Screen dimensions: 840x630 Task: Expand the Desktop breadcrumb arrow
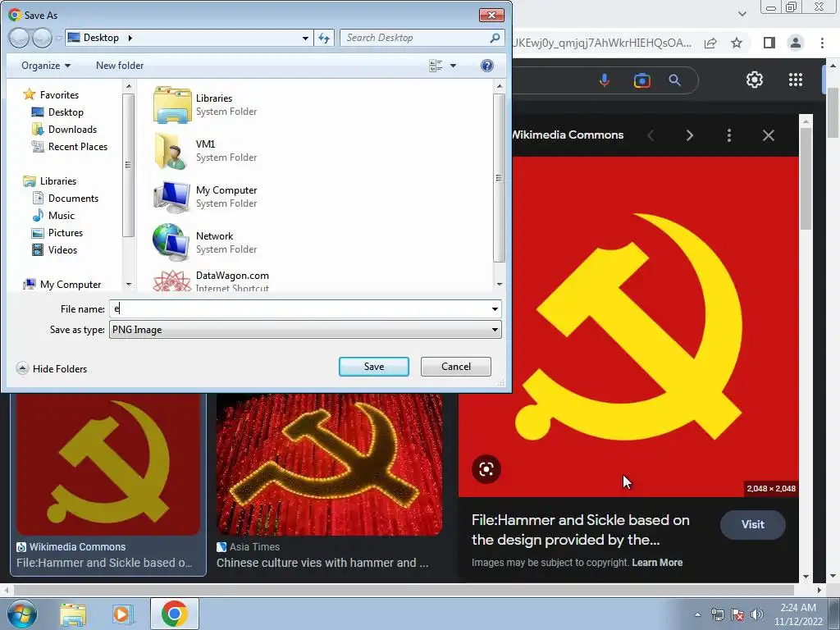tap(130, 38)
